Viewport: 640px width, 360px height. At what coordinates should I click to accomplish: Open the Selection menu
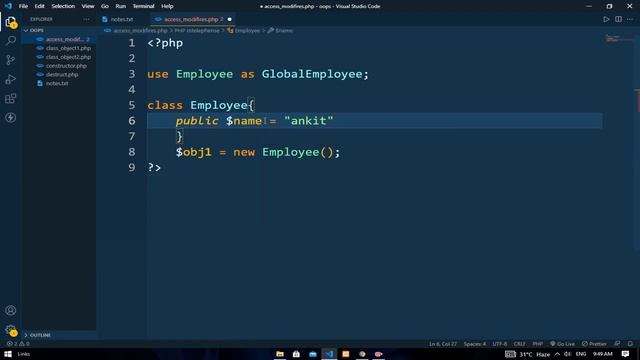pyautogui.click(x=63, y=6)
